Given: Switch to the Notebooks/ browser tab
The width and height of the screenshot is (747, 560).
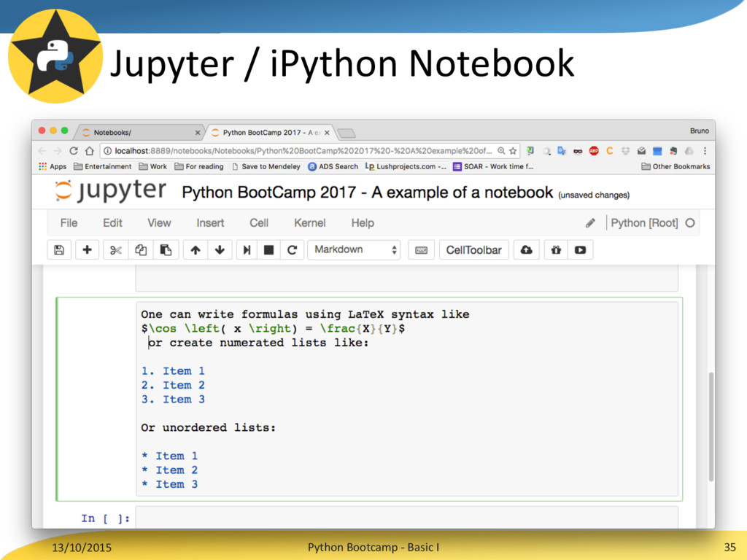Looking at the screenshot, I should (138, 133).
